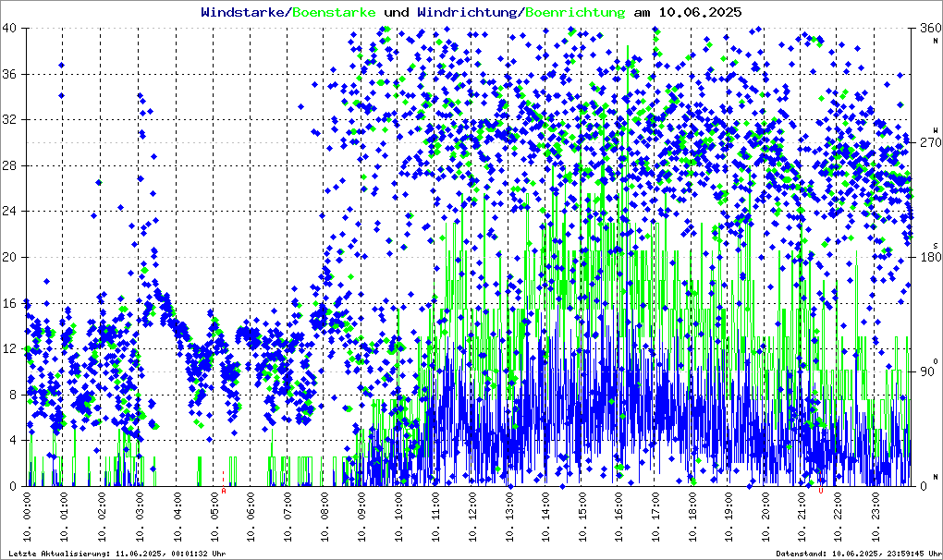Click the Letzte Aktualisierung footer text
Viewport: 943px width, 560px height.
pyautogui.click(x=115, y=554)
